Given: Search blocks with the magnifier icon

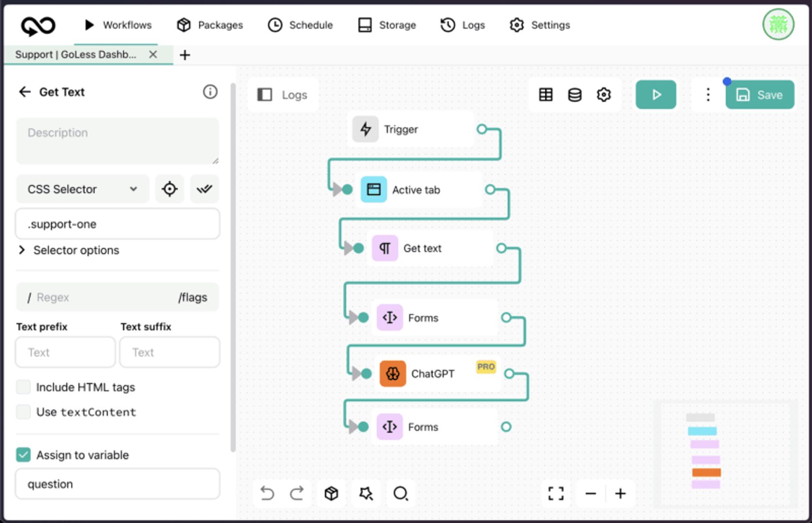Looking at the screenshot, I should pos(401,493).
